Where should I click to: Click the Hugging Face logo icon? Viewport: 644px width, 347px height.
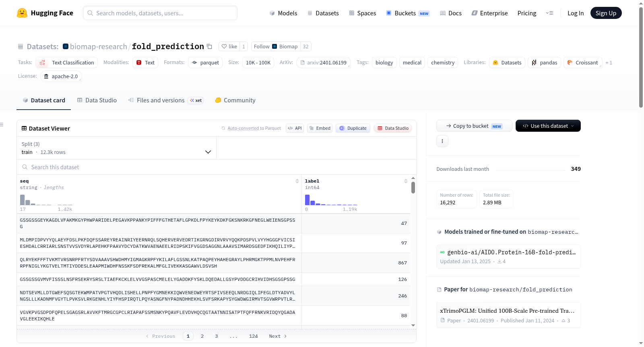[22, 13]
